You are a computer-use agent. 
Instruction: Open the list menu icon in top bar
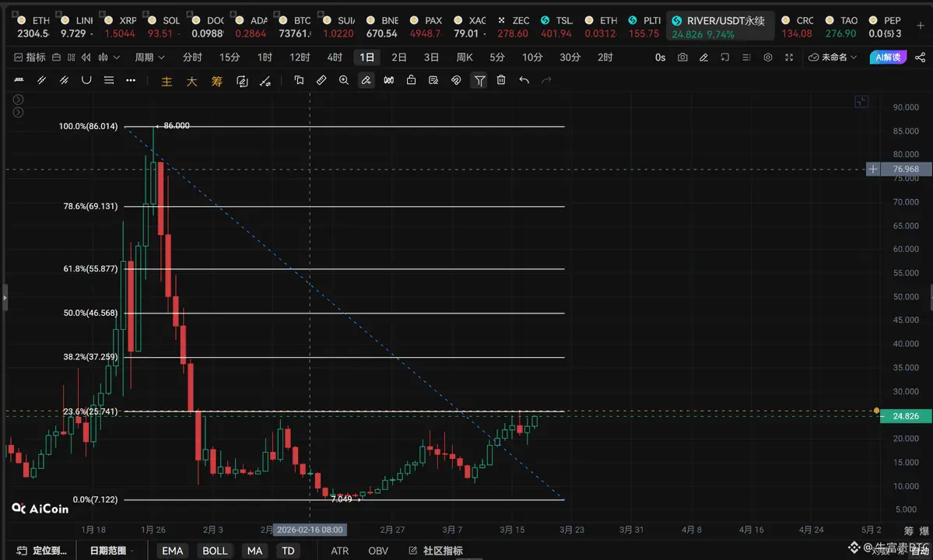[x=746, y=57]
